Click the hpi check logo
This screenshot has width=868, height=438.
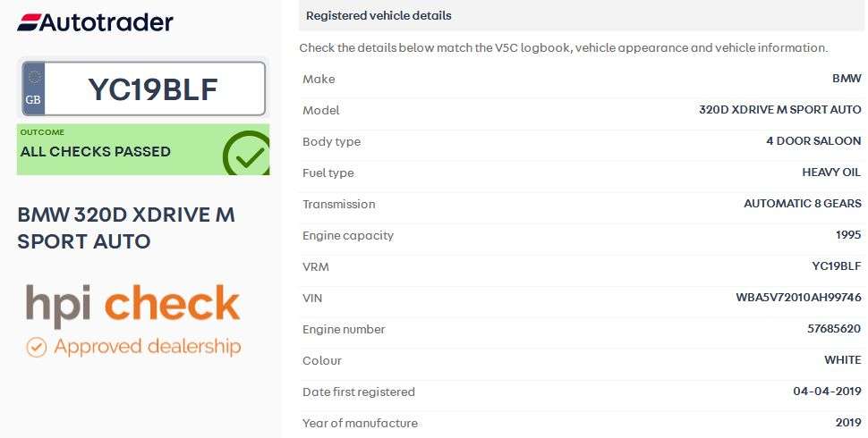(x=132, y=306)
